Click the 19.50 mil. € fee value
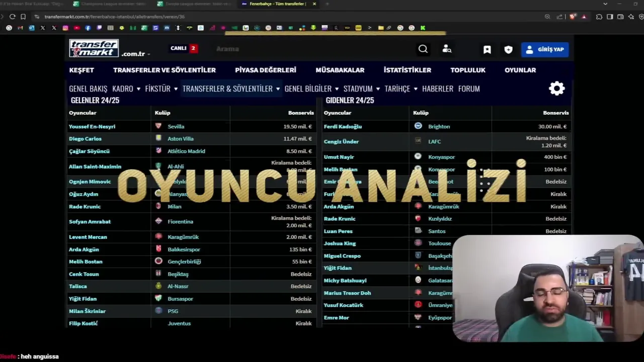 297,127
